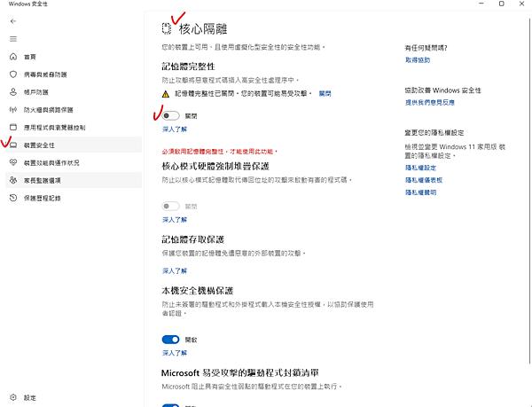This screenshot has height=407, width=532.
Task: Click the home icon for 首頁
Action: pos(13,57)
